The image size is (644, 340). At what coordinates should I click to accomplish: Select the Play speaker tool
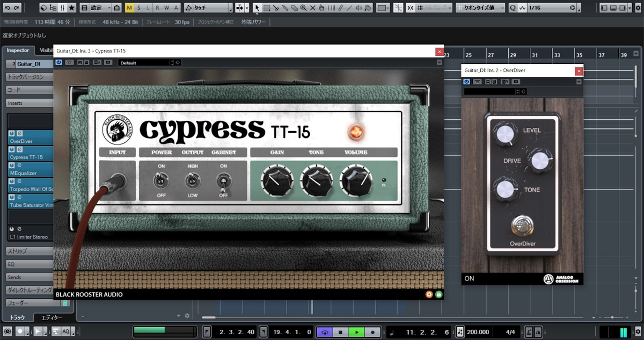pyautogui.click(x=359, y=8)
